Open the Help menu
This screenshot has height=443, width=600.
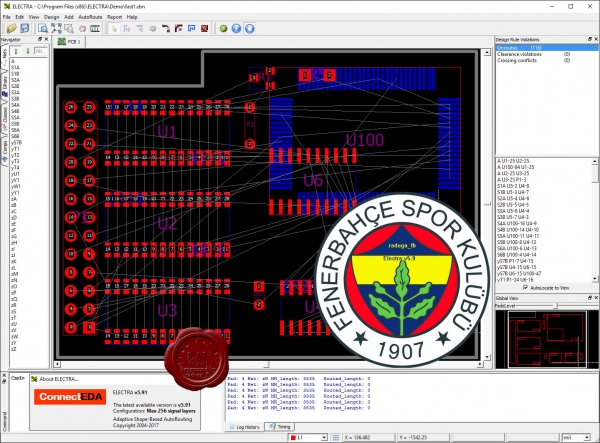coord(132,17)
